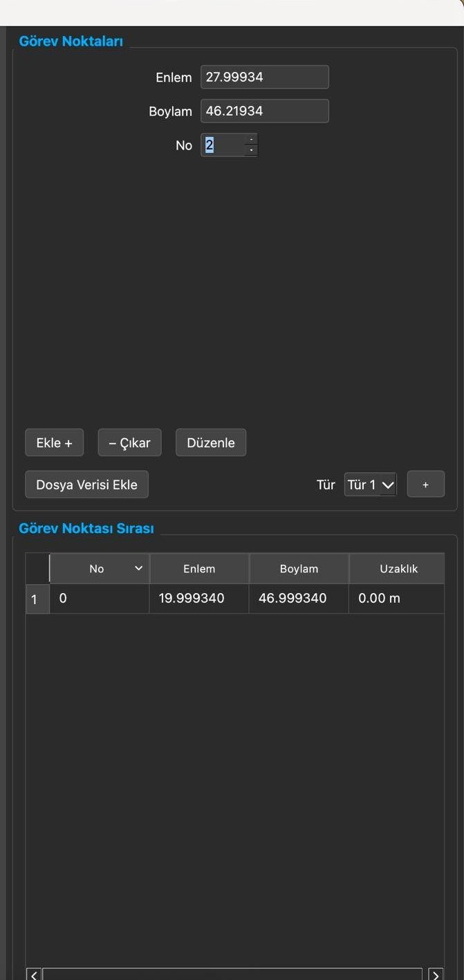The image size is (464, 980).
Task: Select cell 46.999340 in the table
Action: pos(299,599)
